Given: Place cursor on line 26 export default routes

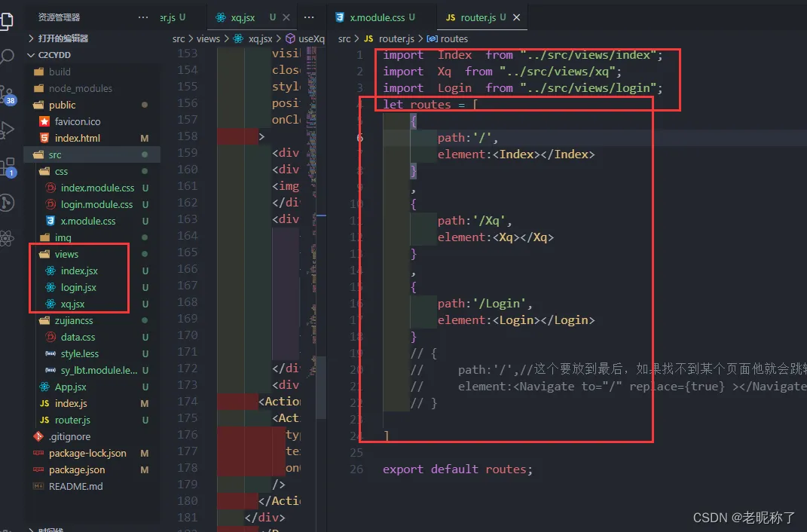Looking at the screenshot, I should [x=457, y=469].
